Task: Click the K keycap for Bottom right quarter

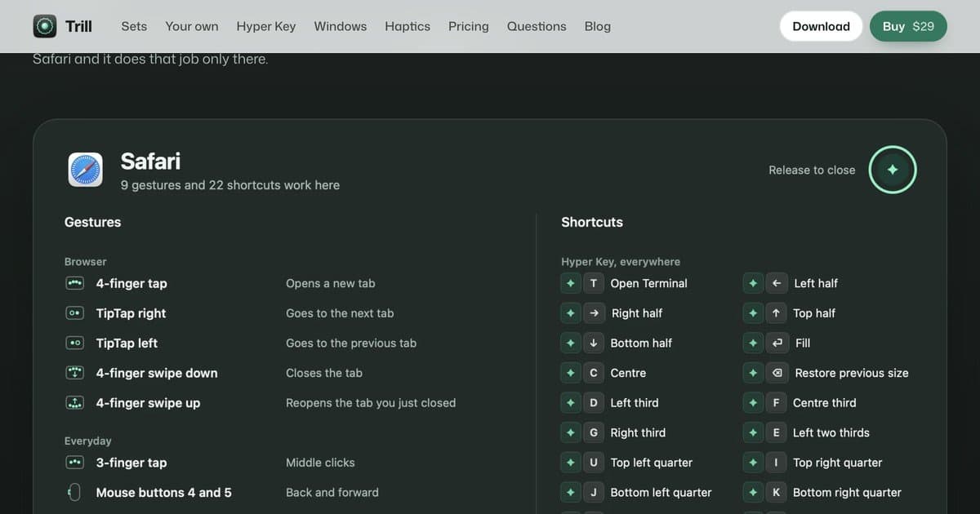Action: [777, 493]
